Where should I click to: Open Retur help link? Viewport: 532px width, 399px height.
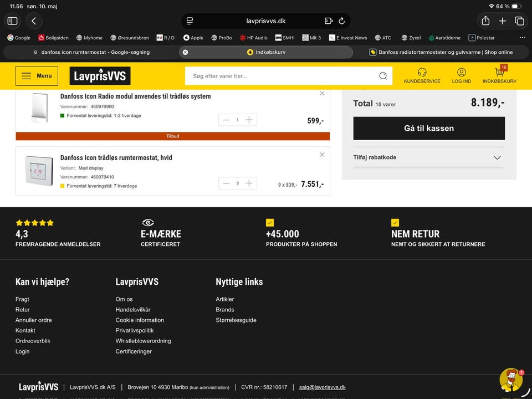pyautogui.click(x=22, y=310)
